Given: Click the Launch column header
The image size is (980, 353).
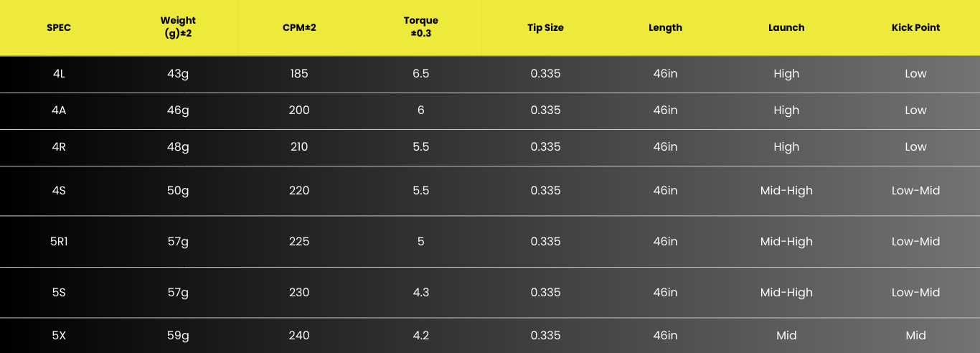Looking at the screenshot, I should click(786, 28).
